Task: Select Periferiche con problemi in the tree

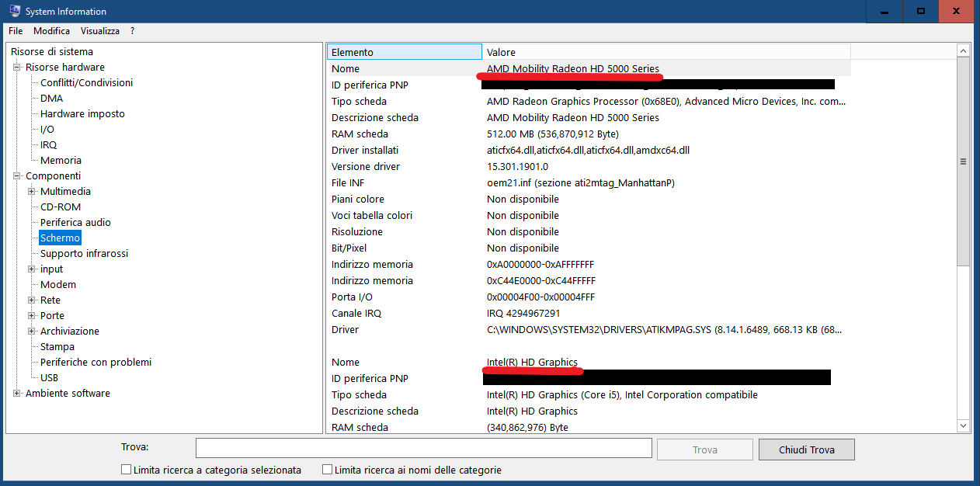Action: coord(96,363)
